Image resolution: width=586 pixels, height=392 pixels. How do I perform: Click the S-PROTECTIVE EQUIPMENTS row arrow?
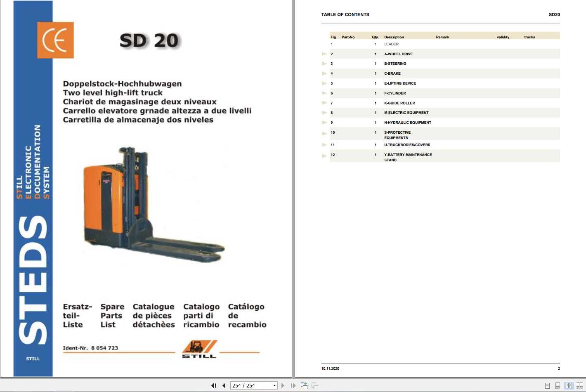click(325, 133)
